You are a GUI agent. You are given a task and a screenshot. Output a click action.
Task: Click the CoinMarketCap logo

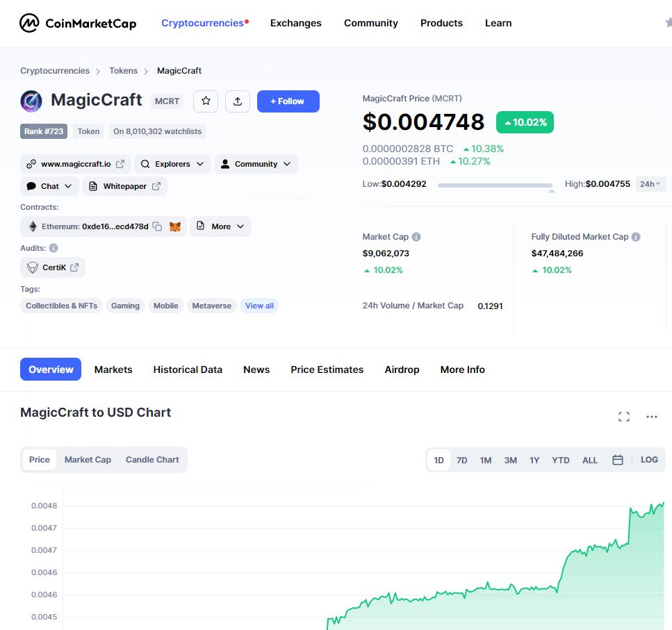pyautogui.click(x=78, y=23)
